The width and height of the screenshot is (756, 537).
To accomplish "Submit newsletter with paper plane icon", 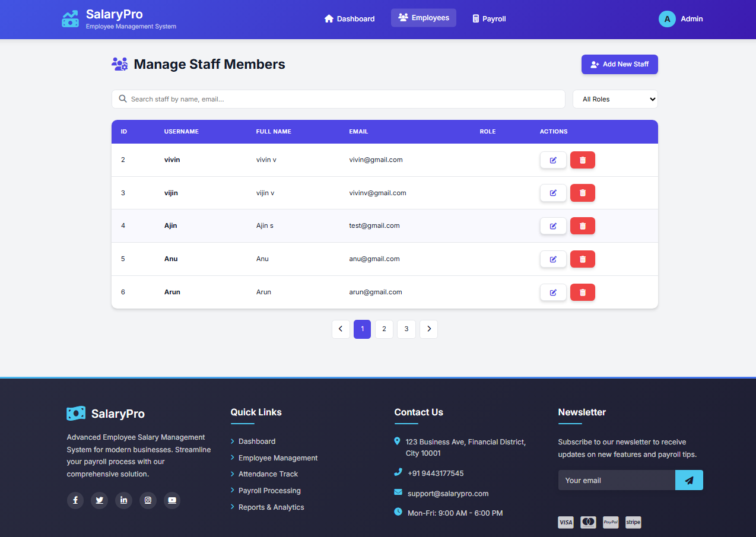I will [689, 481].
